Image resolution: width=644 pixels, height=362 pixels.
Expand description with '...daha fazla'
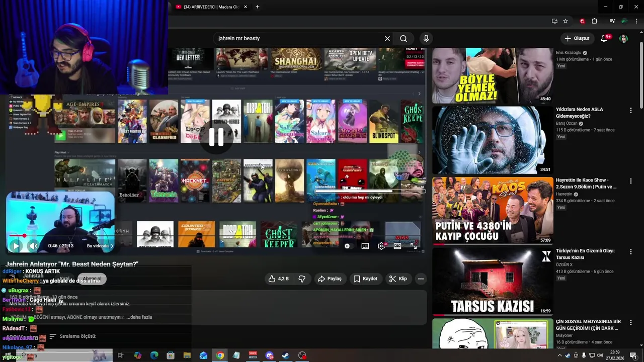pos(139,317)
